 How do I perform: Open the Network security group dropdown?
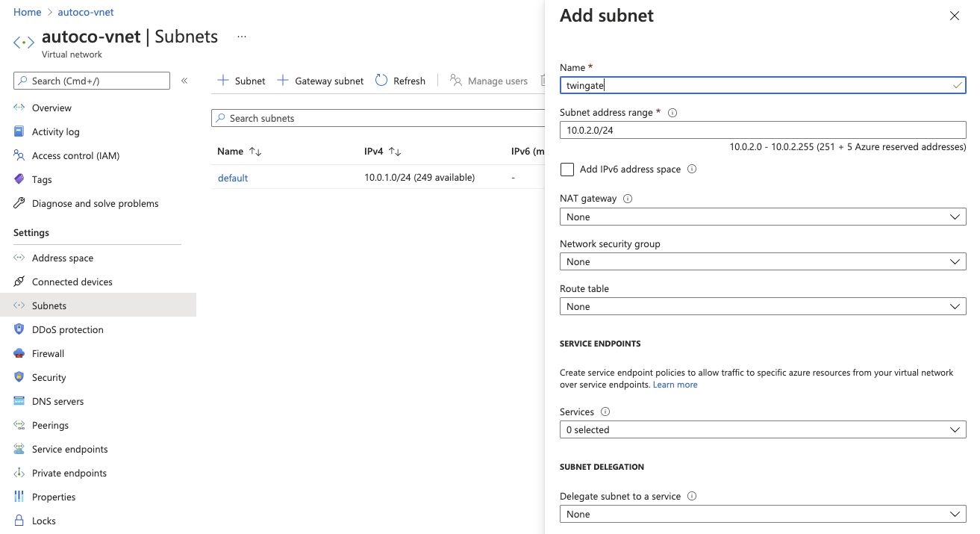click(x=762, y=261)
